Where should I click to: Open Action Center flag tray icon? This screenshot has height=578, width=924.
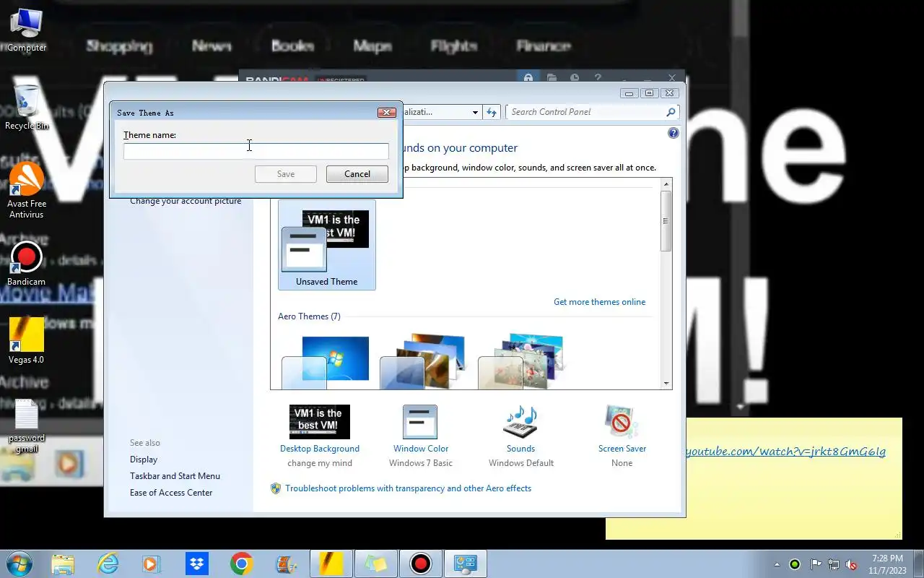[816, 564]
